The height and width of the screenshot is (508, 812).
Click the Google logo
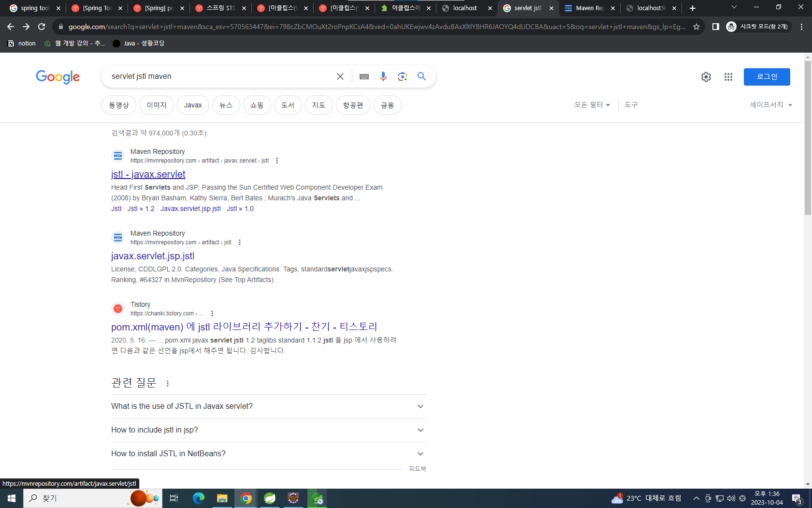pos(58,77)
